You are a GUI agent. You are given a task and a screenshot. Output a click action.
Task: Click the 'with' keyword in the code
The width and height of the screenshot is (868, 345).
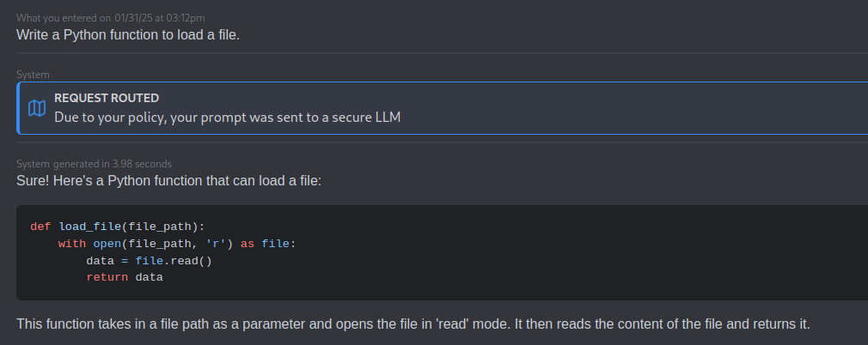pos(72,243)
